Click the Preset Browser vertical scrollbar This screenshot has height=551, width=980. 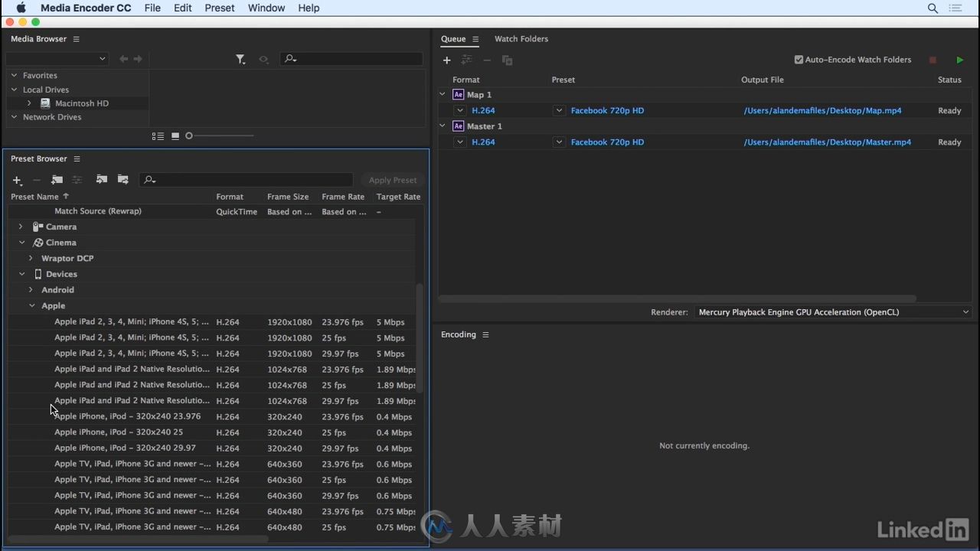(419, 338)
